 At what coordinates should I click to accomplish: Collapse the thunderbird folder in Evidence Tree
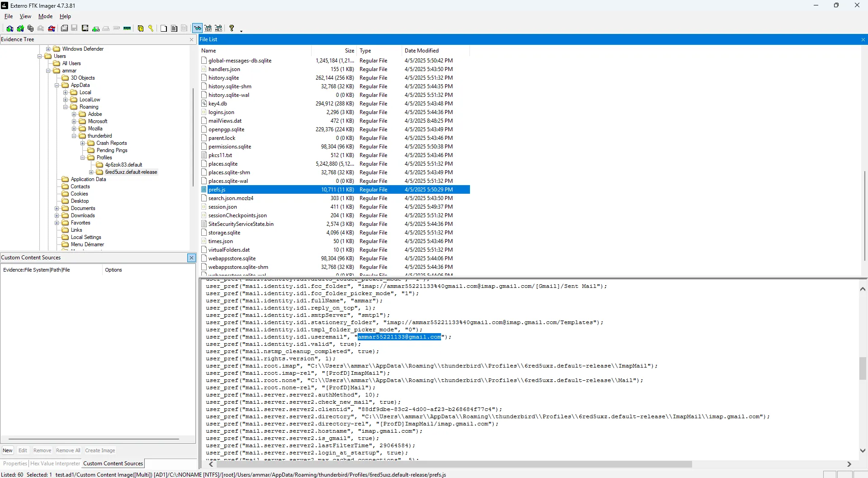tap(74, 136)
